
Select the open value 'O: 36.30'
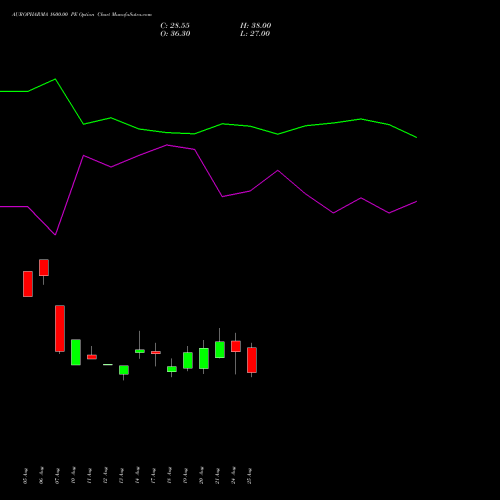(x=175, y=34)
